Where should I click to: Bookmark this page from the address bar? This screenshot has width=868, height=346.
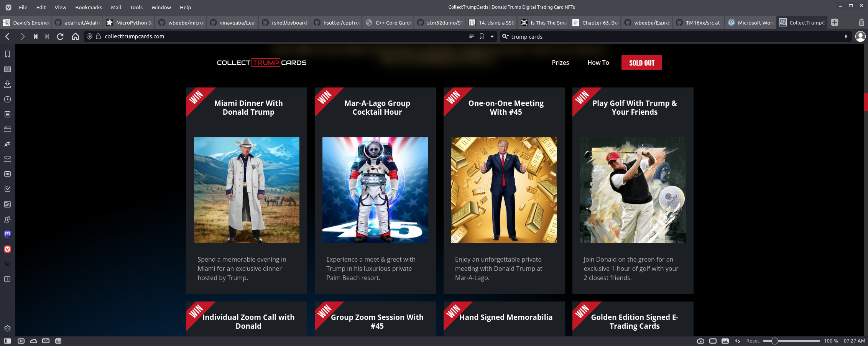pos(482,36)
